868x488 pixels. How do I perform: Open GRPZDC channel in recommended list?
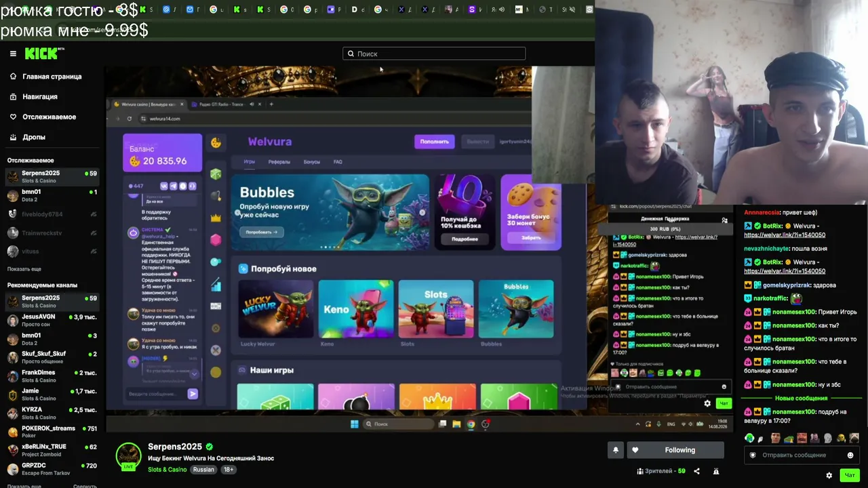(52, 469)
